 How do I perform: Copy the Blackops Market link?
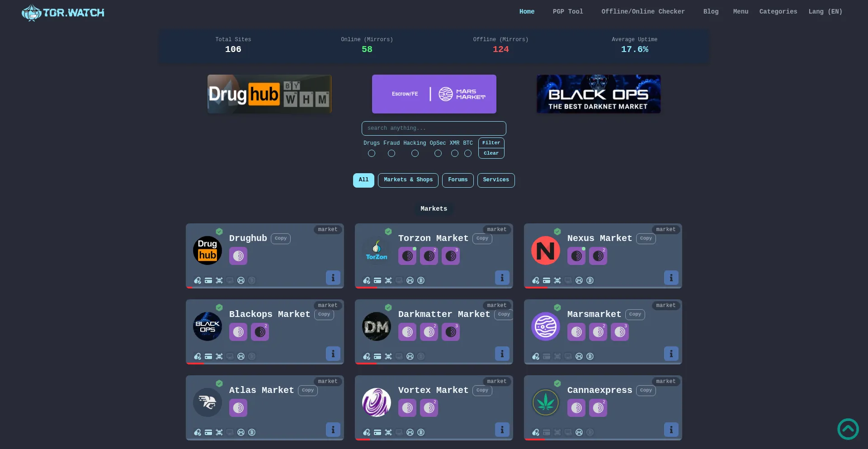324,314
